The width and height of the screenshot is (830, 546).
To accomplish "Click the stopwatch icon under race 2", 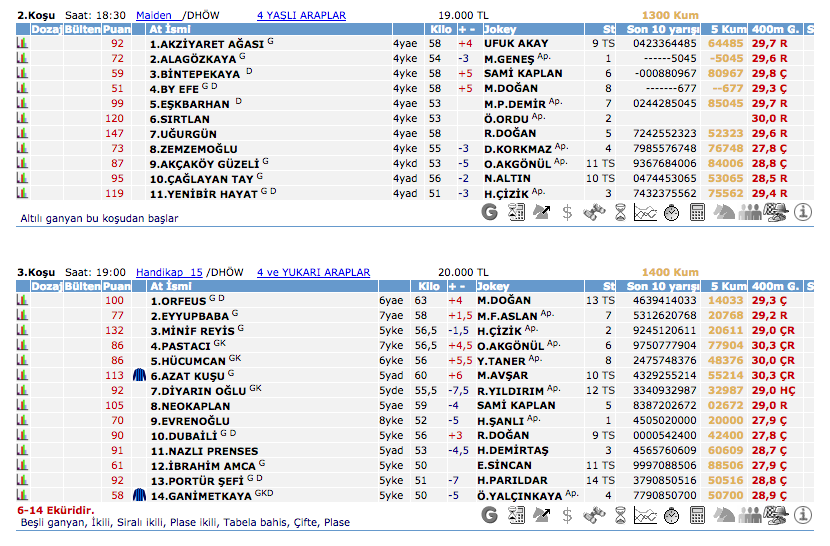I will tap(671, 212).
